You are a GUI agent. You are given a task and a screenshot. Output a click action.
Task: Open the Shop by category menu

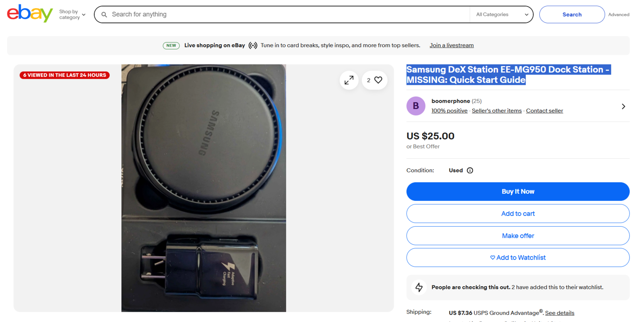tap(69, 14)
